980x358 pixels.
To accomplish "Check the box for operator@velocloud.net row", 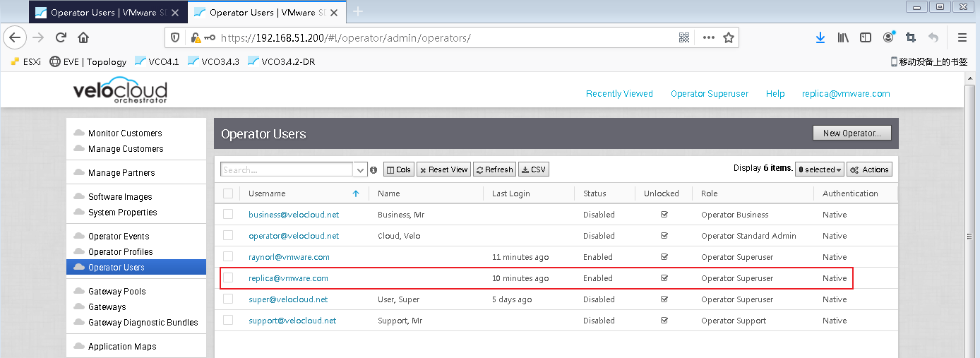I will 228,235.
